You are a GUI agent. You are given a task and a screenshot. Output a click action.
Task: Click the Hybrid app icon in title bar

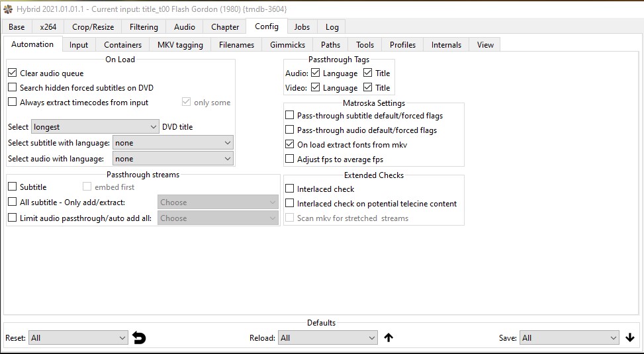pos(7,9)
